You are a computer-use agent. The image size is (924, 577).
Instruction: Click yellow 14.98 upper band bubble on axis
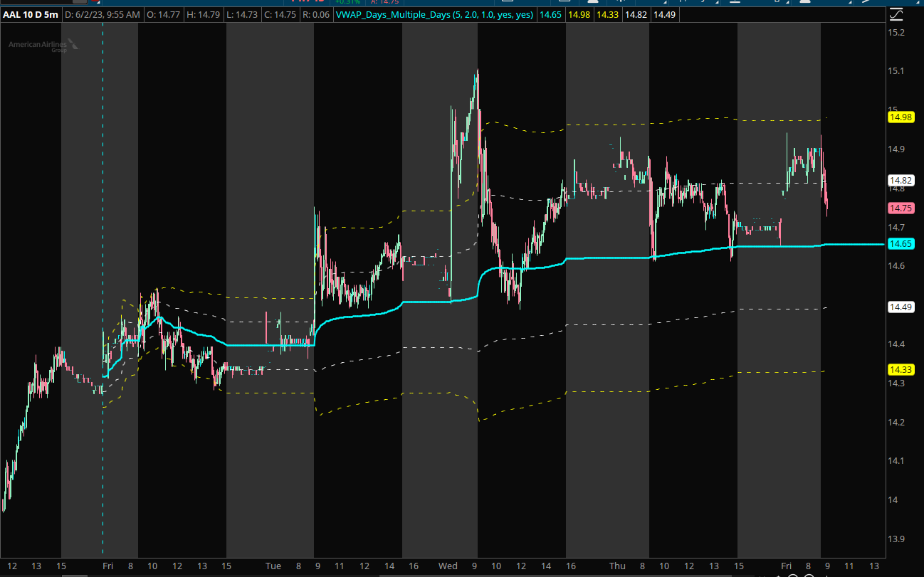point(901,117)
